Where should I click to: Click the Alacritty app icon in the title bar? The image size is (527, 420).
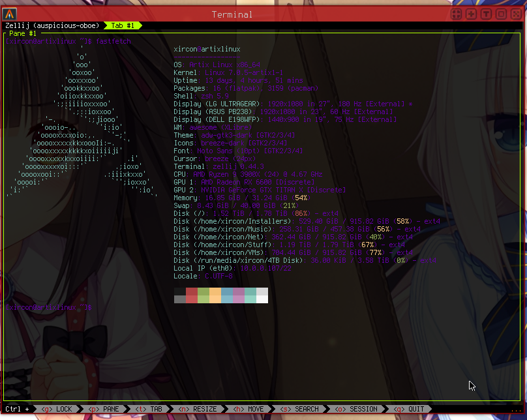point(9,14)
